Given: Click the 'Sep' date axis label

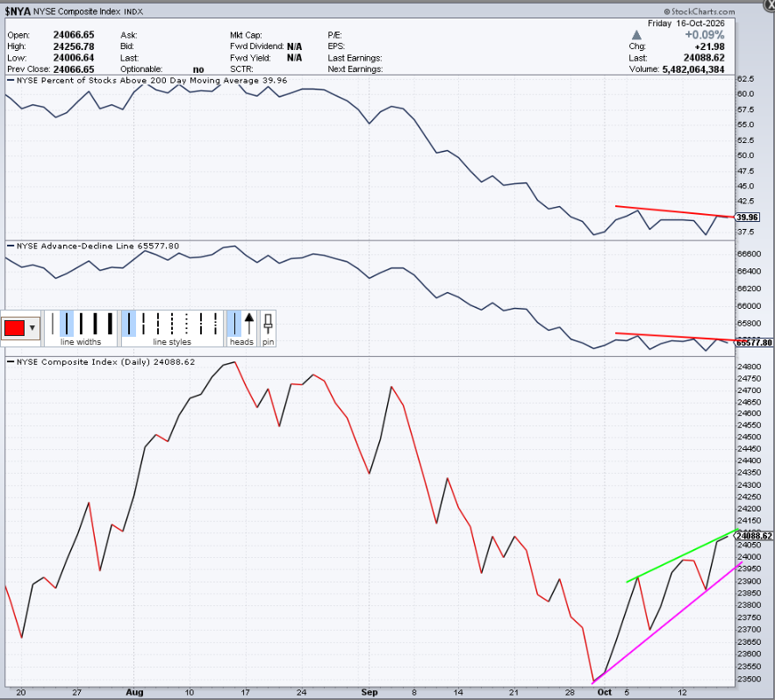Looking at the screenshot, I should pyautogui.click(x=370, y=692).
